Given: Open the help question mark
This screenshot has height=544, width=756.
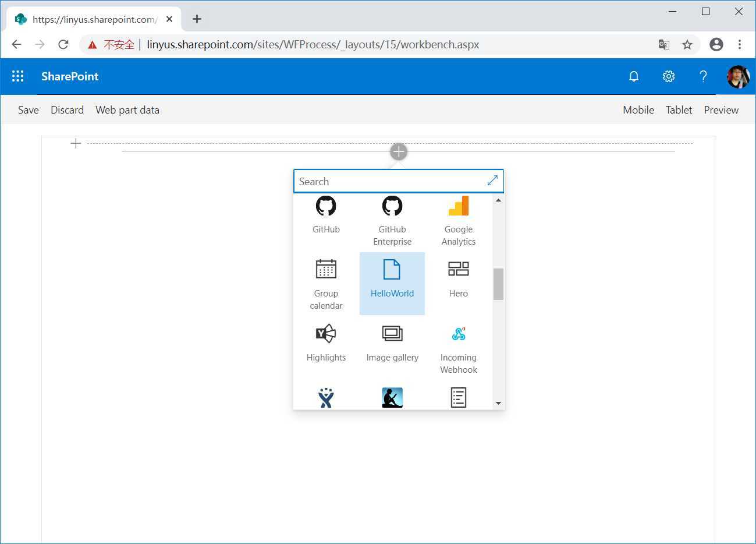Looking at the screenshot, I should point(703,76).
